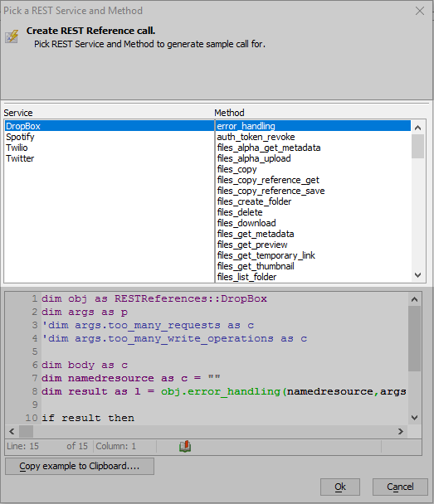Click the code preview scroll left arrow
Screen dimensions: 434x504
tap(12, 431)
